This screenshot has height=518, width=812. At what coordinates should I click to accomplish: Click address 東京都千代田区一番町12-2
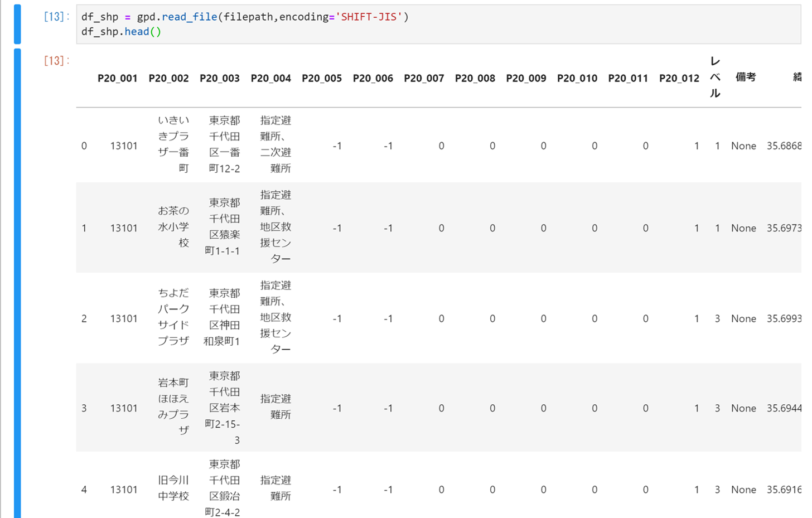(x=224, y=144)
